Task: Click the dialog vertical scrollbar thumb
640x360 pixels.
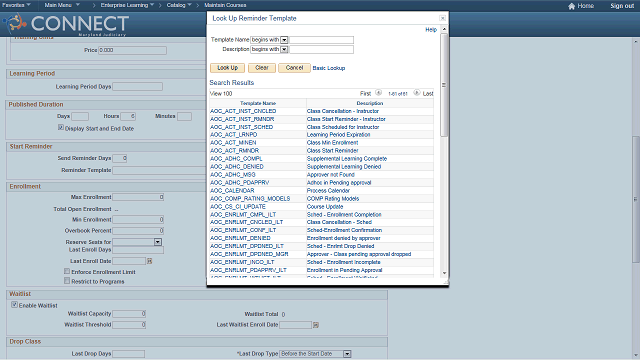Action: (x=444, y=85)
